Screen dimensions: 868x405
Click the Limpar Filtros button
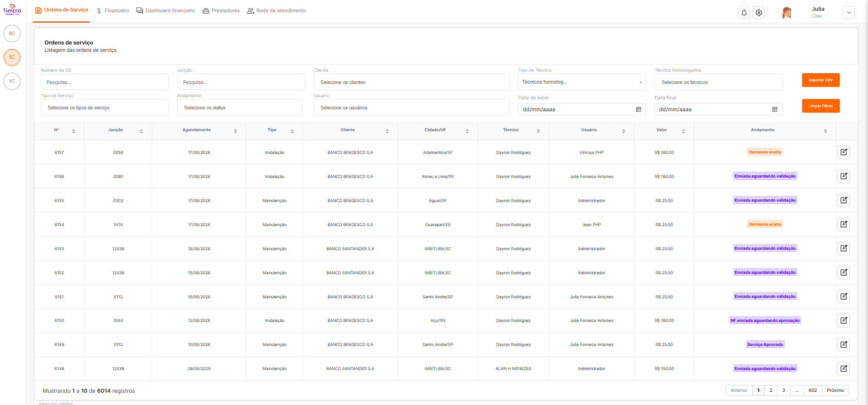point(821,106)
